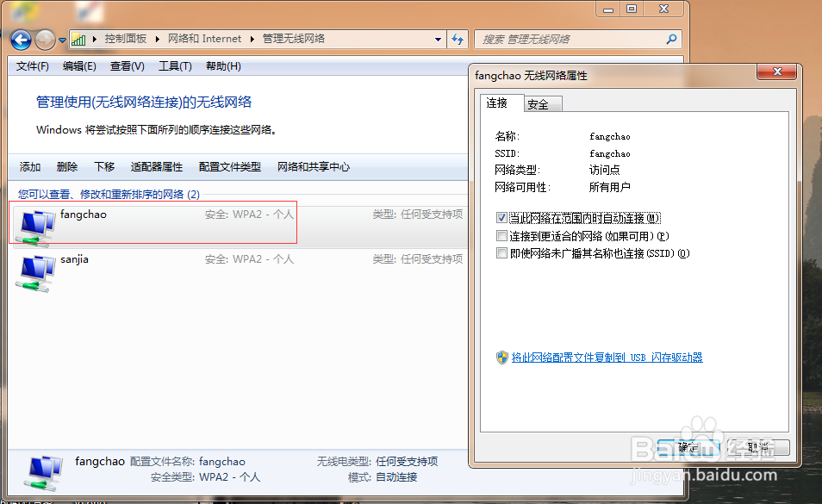Click the back navigation arrow
The height and width of the screenshot is (504, 822).
(x=19, y=39)
